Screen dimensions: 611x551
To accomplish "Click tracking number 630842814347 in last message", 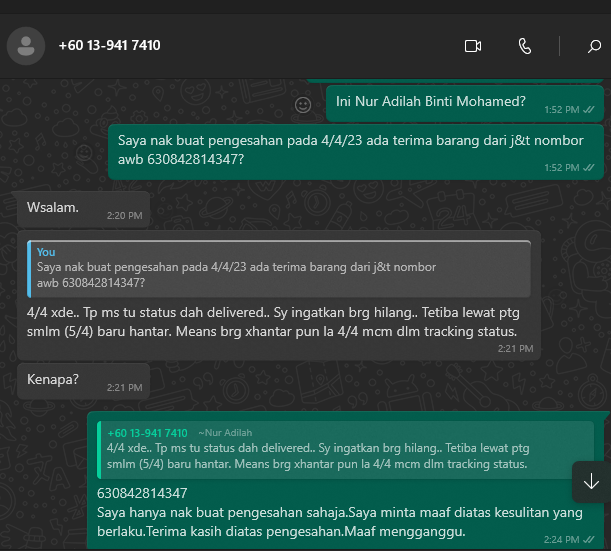I will 142,494.
